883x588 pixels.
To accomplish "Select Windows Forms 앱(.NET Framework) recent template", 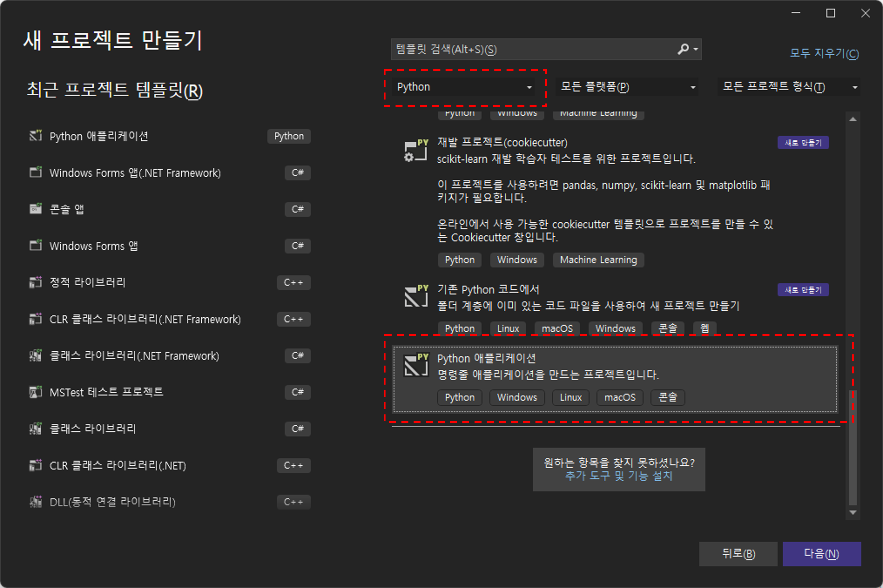I will [135, 173].
